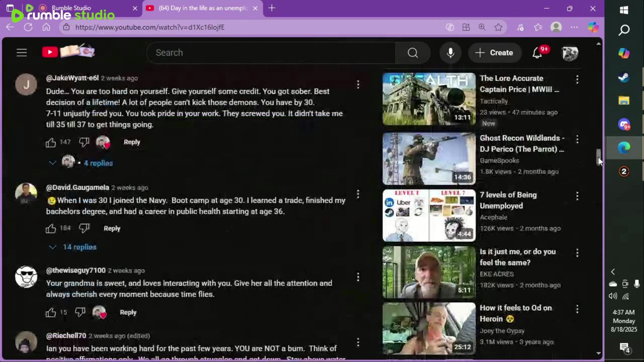Launch Steam from the taskbar
The image size is (644, 362).
click(624, 77)
